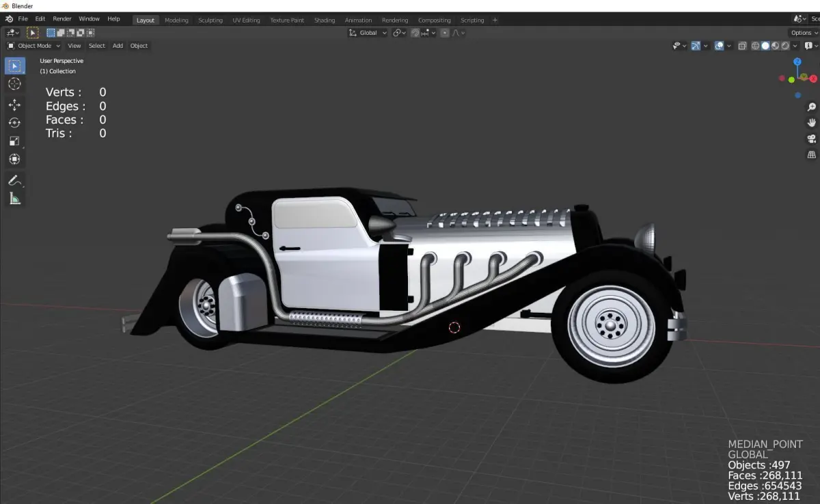
Task: Switch to the Modeling workspace tab
Action: pos(176,20)
